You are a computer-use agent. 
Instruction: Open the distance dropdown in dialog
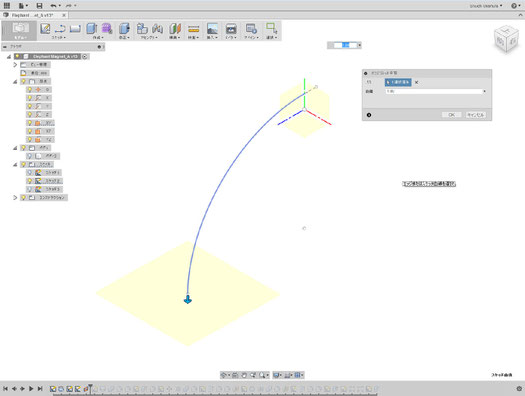coord(436,91)
